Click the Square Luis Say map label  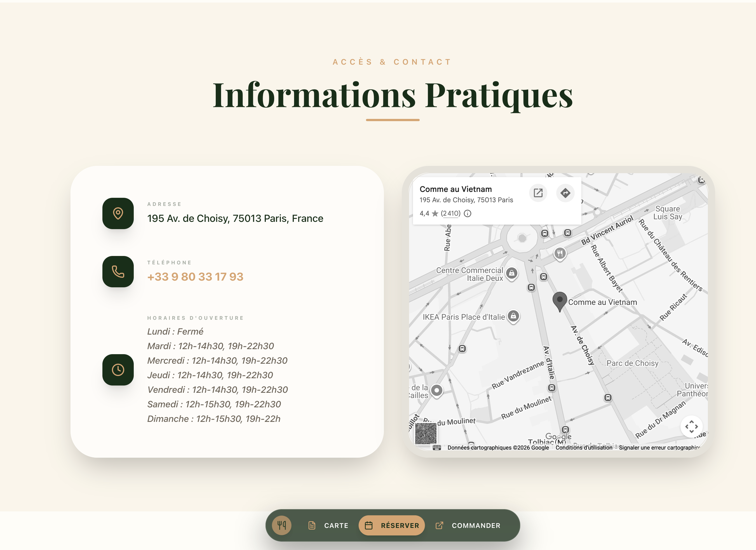668,213
